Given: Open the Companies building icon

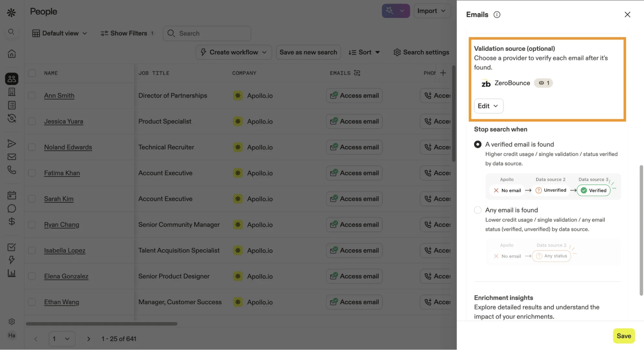Looking at the screenshot, I should pos(12,92).
